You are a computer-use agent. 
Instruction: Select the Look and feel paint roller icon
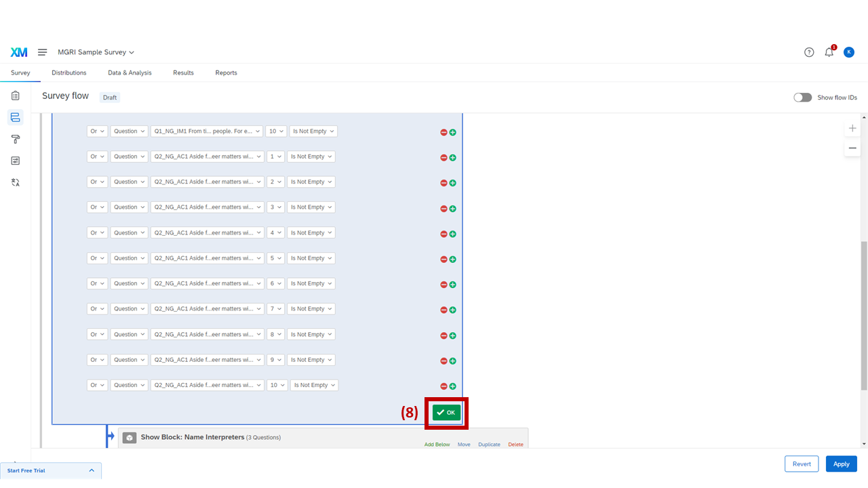coord(15,139)
